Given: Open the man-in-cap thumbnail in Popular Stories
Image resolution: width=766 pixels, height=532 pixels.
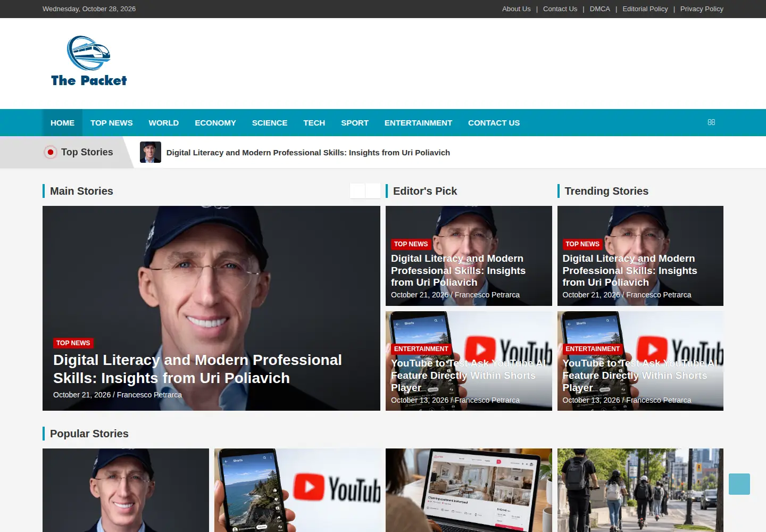Looking at the screenshot, I should (126, 490).
